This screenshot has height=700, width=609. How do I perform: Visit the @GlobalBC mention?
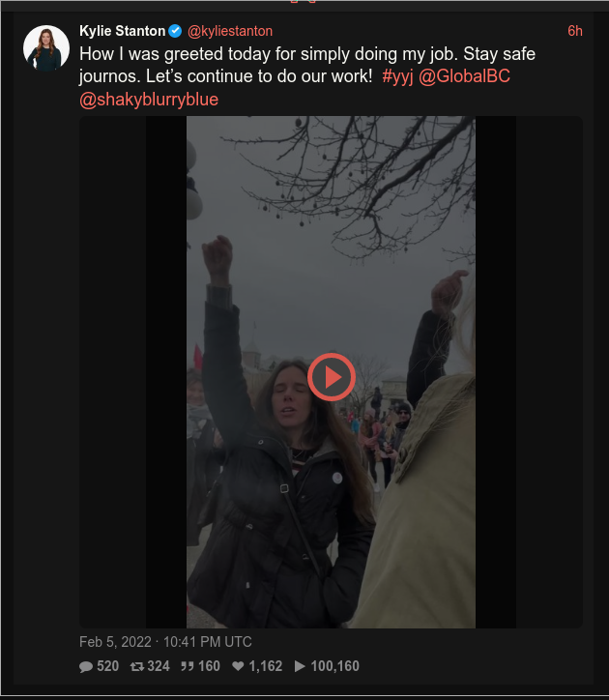tap(464, 76)
